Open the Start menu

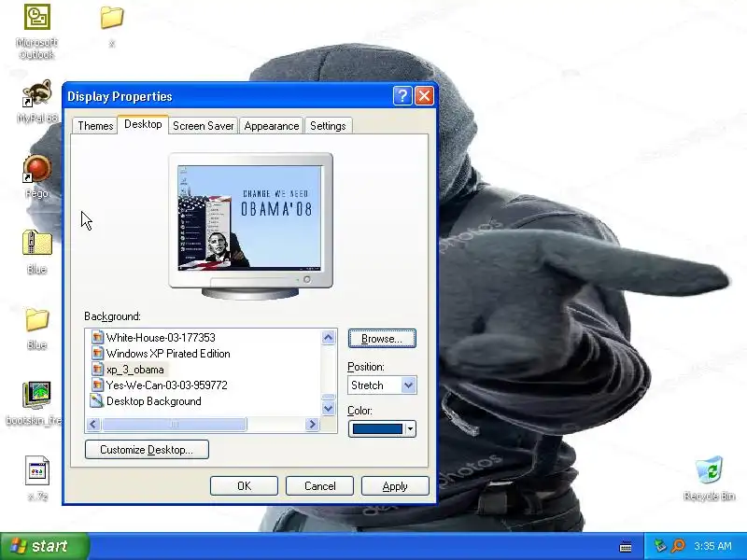click(x=44, y=546)
